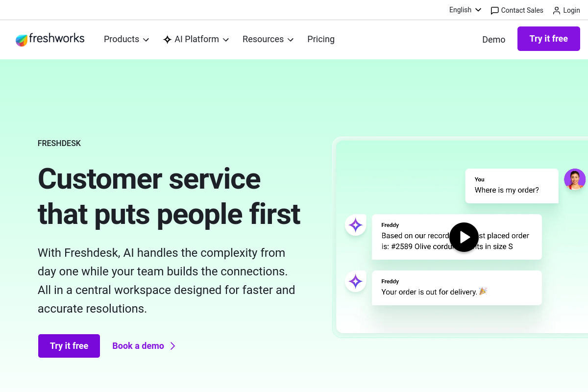588x392 pixels.
Task: Open the English language dropdown
Action: click(x=465, y=10)
